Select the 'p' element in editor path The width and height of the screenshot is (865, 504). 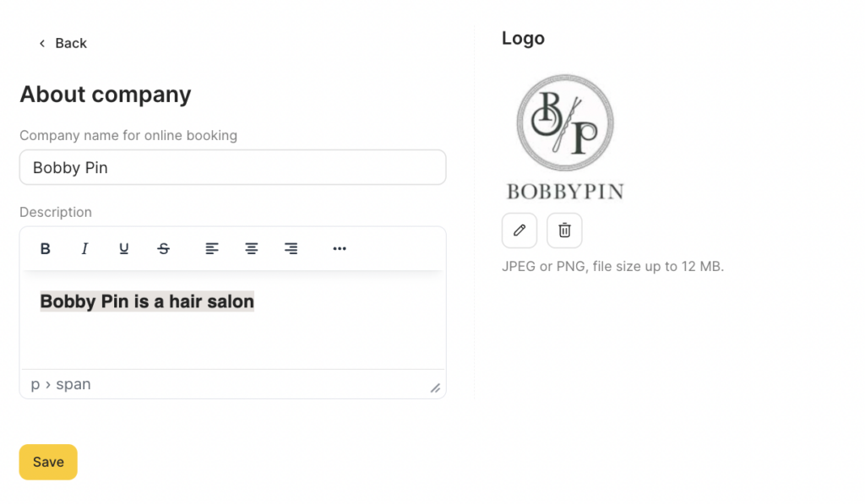tap(35, 385)
